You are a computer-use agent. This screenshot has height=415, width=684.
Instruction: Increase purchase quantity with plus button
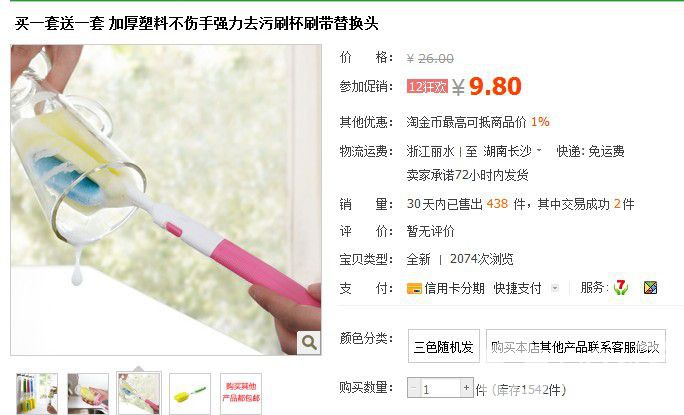click(466, 388)
